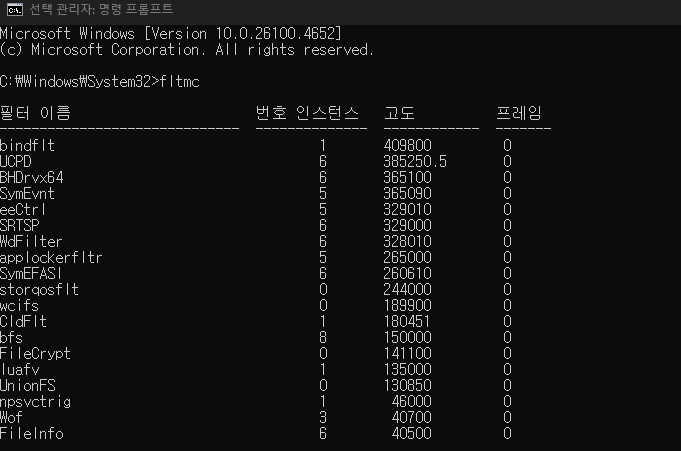Click altitude value 135000
This screenshot has width=681, height=451.
point(407,369)
